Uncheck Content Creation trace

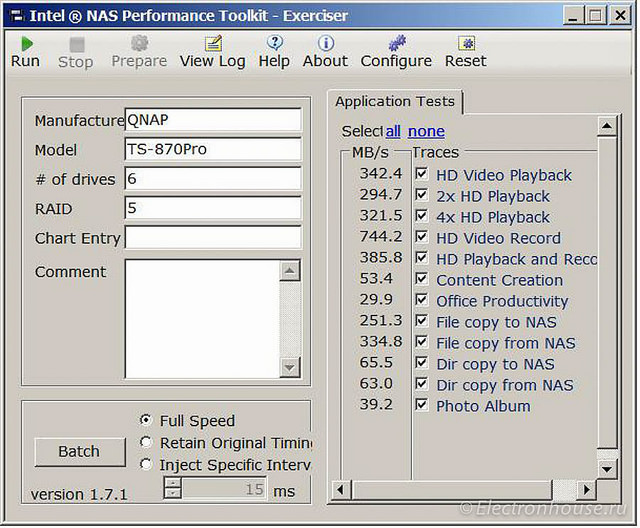pyautogui.click(x=421, y=279)
